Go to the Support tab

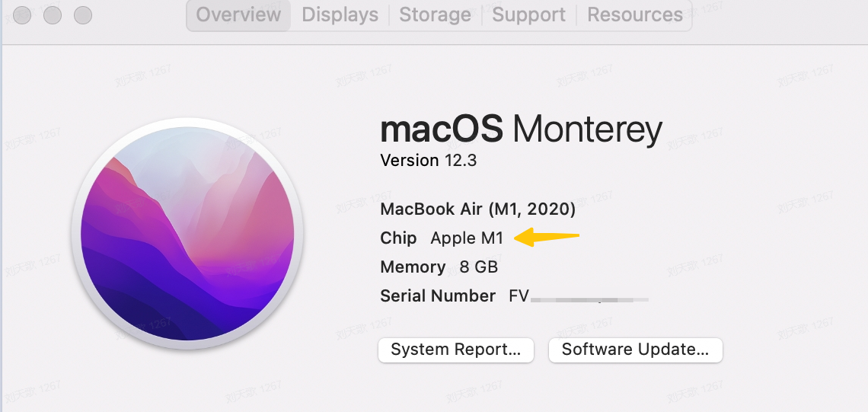(x=528, y=15)
